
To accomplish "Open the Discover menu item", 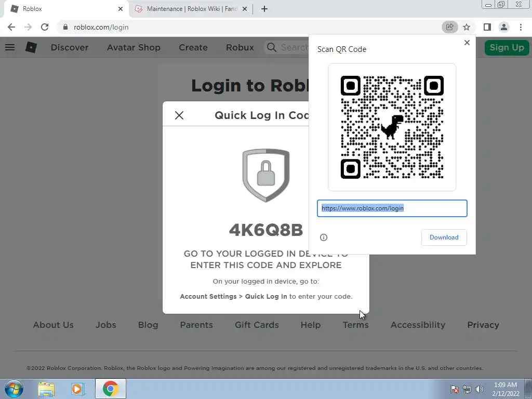I will pyautogui.click(x=70, y=47).
